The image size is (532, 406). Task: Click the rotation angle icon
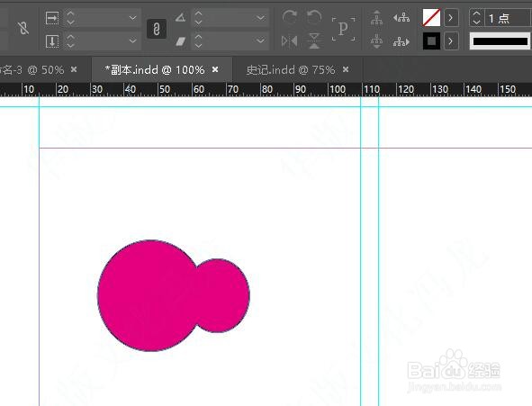click(180, 18)
